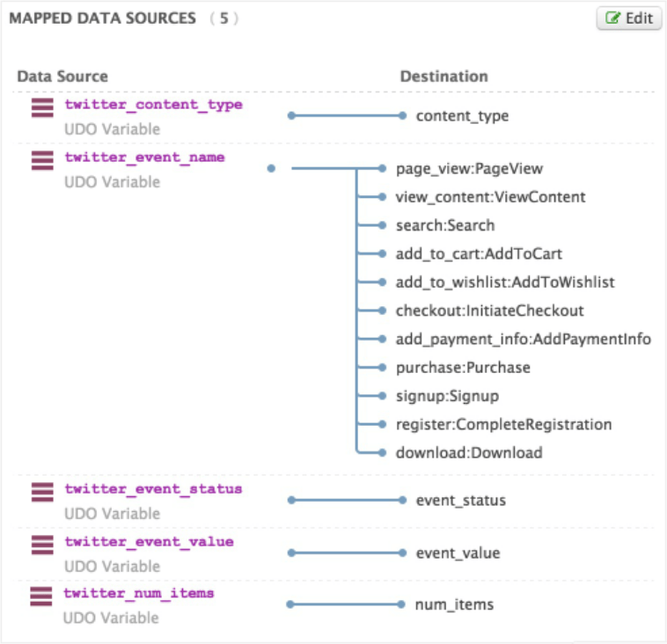Pick the checkout:InitiateCheckout mapping
The image size is (667, 644).
489,311
